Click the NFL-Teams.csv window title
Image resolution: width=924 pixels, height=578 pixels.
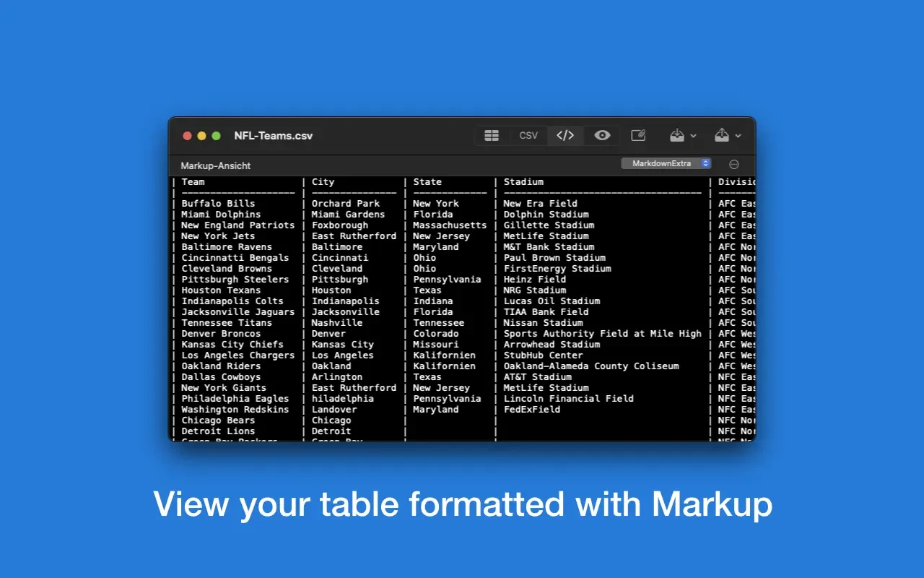click(273, 136)
